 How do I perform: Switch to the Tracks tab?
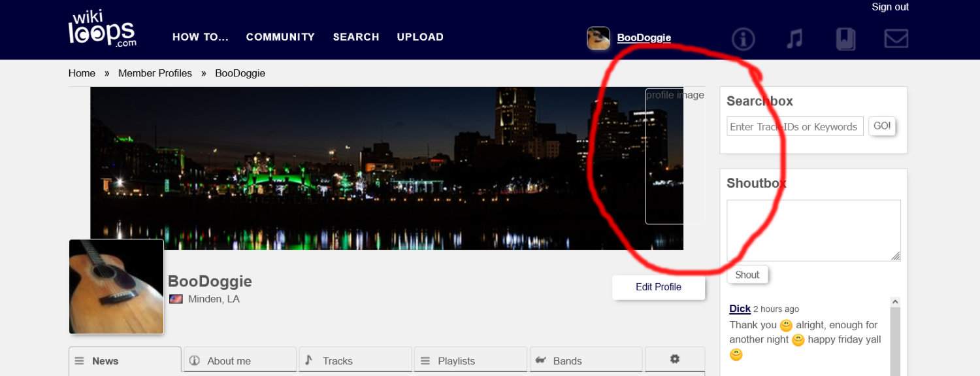[355, 360]
